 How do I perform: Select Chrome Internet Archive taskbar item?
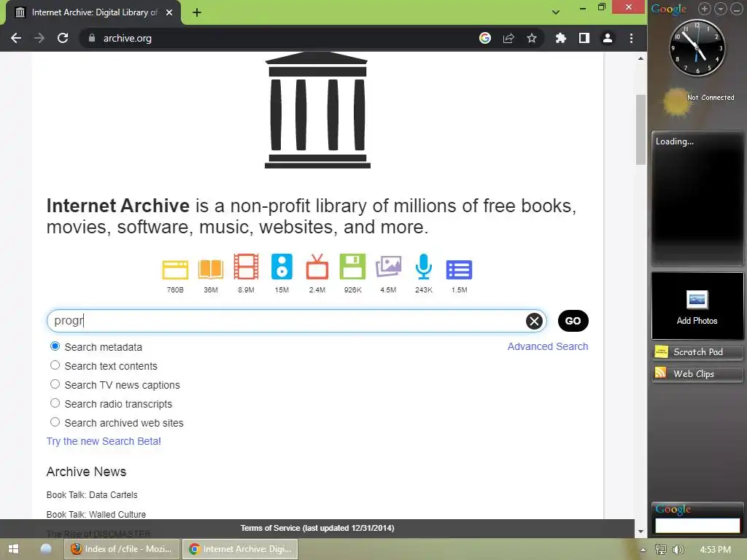tap(241, 549)
